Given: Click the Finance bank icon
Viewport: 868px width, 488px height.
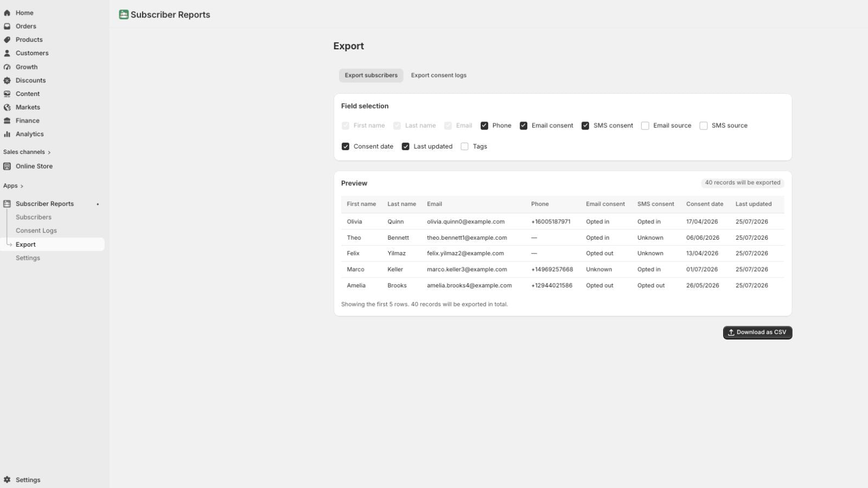Looking at the screenshot, I should [7, 121].
